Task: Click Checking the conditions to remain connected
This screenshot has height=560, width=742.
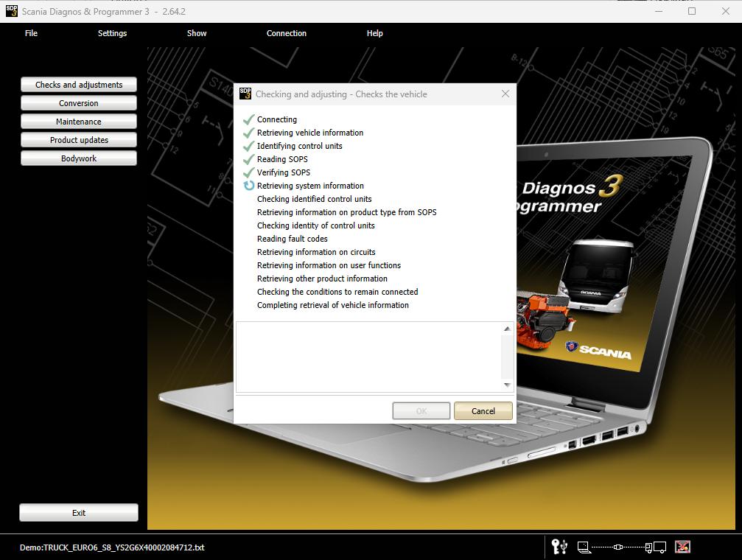Action: (x=337, y=292)
